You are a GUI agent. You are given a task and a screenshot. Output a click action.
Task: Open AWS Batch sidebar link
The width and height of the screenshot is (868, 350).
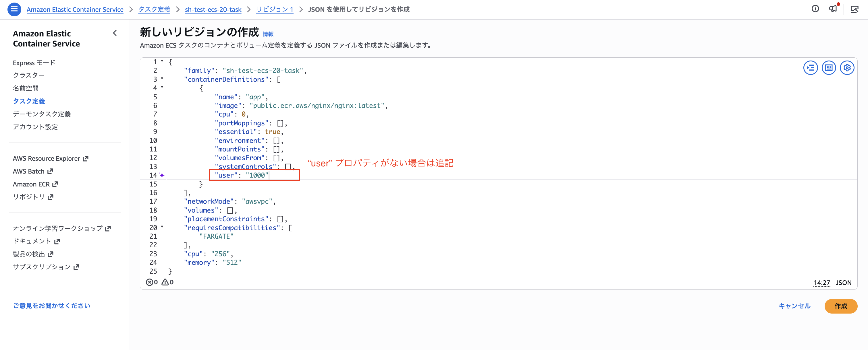(29, 171)
